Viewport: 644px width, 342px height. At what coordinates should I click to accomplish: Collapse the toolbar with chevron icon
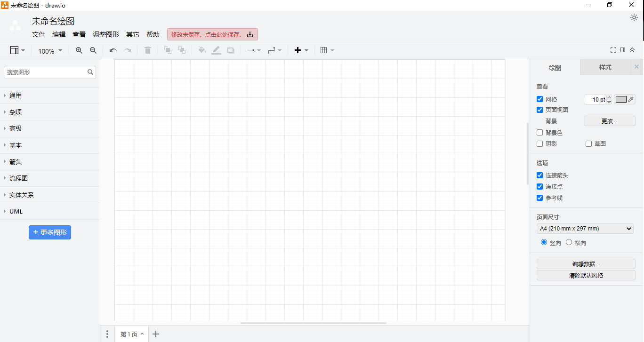pos(632,50)
